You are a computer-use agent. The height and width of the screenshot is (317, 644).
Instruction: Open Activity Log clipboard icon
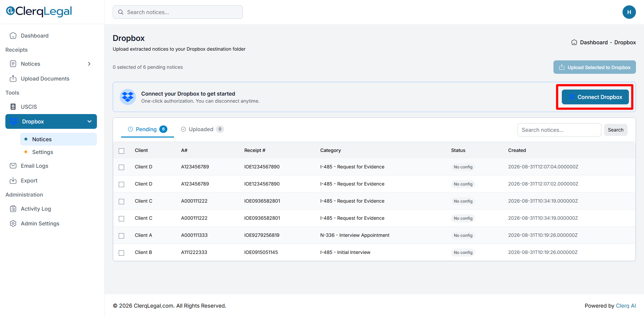(13, 209)
